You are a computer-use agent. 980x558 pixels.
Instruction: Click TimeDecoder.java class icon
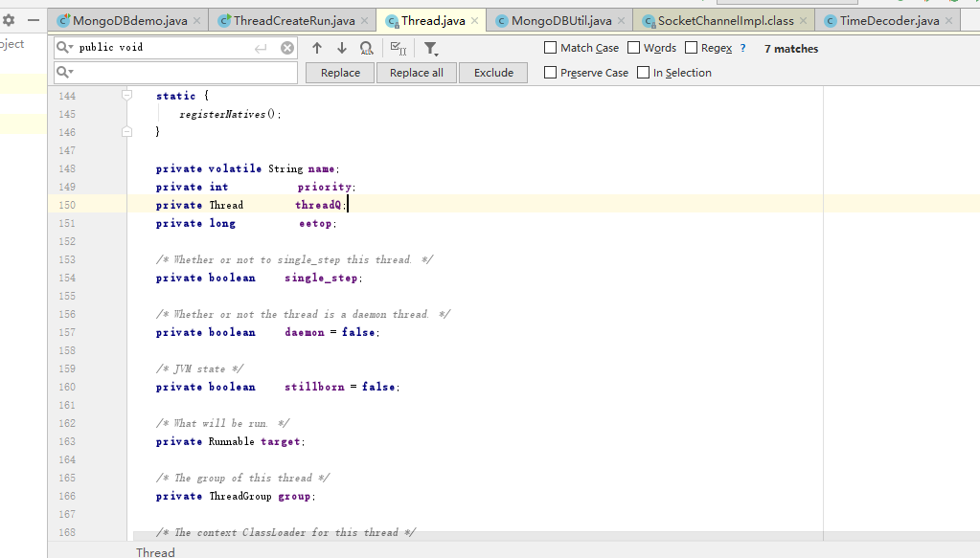830,21
